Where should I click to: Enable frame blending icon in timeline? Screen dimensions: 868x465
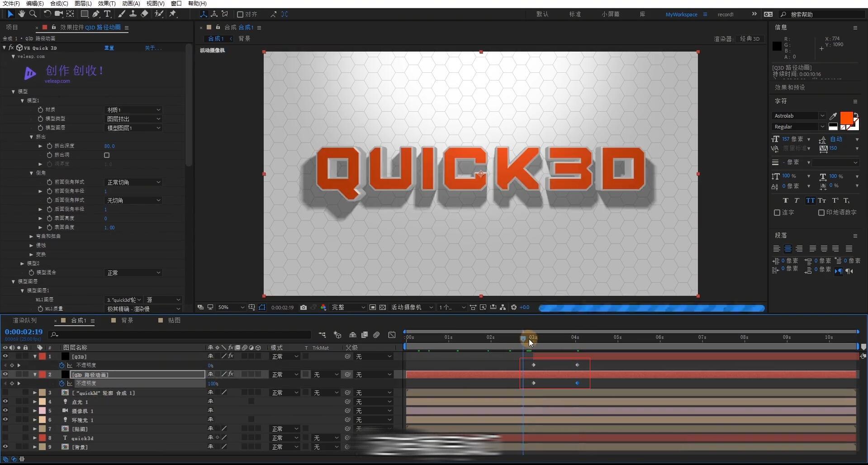[x=365, y=335]
